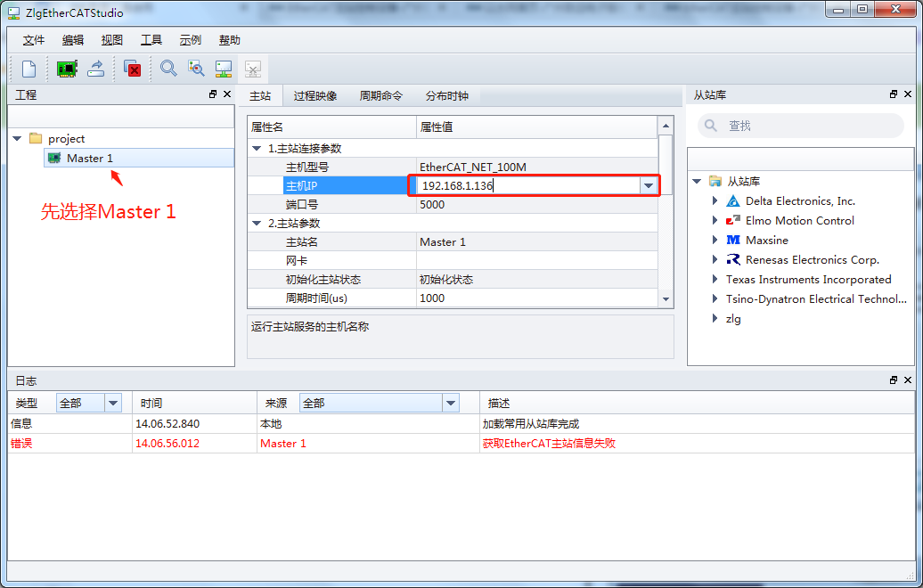Click the pin icon on 工程 panel
The image size is (923, 588).
(211, 94)
